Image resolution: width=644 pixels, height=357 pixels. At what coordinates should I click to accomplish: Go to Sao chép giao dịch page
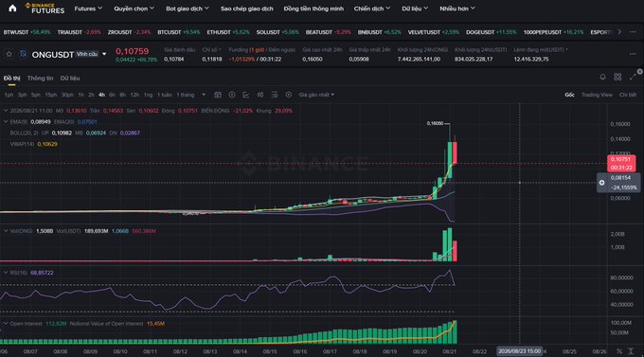pos(246,9)
